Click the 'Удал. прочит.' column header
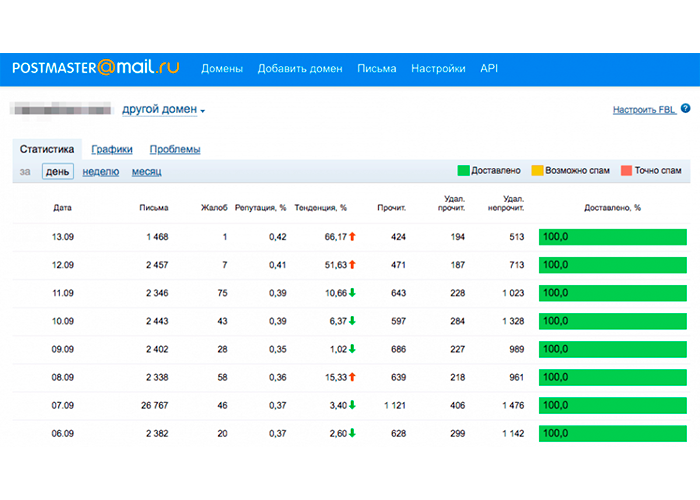This screenshot has width=700, height=500. [452, 203]
